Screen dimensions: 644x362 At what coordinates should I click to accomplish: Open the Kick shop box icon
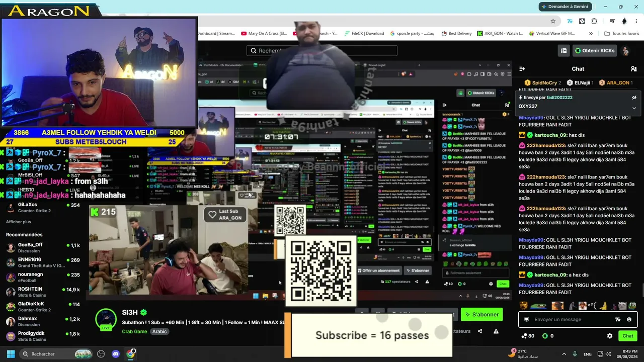pos(563,51)
